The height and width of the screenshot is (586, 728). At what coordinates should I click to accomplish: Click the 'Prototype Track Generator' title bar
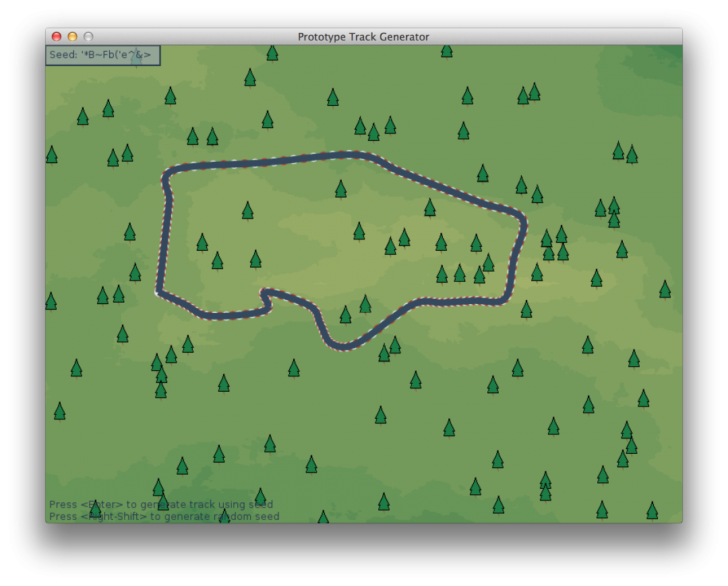[363, 36]
